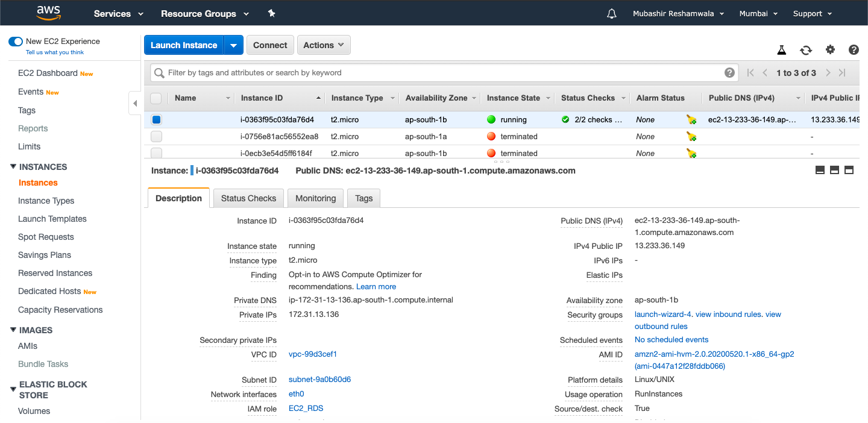Image resolution: width=868 pixels, height=423 pixels.
Task: Open subnet link subnet-9a0b60d6
Action: pos(319,380)
